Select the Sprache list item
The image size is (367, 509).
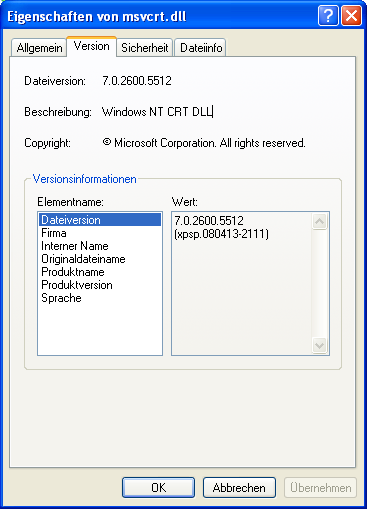[x=100, y=298]
